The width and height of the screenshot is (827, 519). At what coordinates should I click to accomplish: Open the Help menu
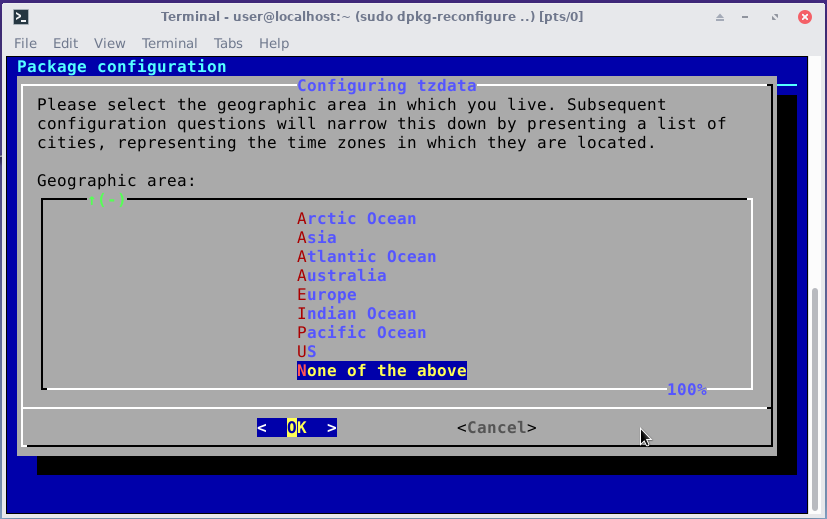click(273, 43)
